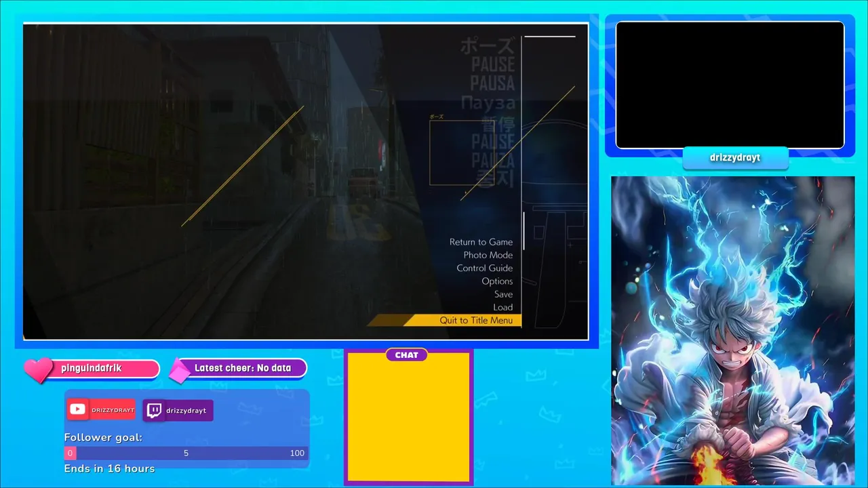Click the Twitch drizzydrayt badge

click(x=178, y=411)
